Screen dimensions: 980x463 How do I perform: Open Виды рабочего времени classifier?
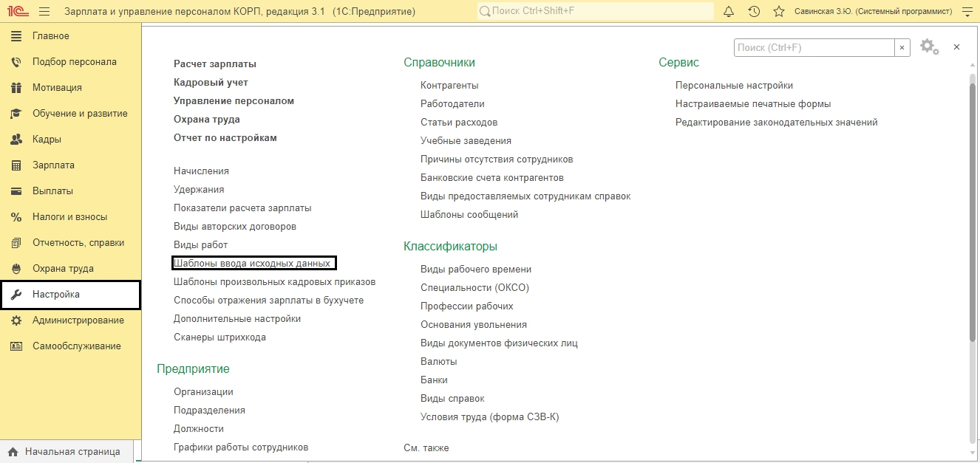(476, 270)
